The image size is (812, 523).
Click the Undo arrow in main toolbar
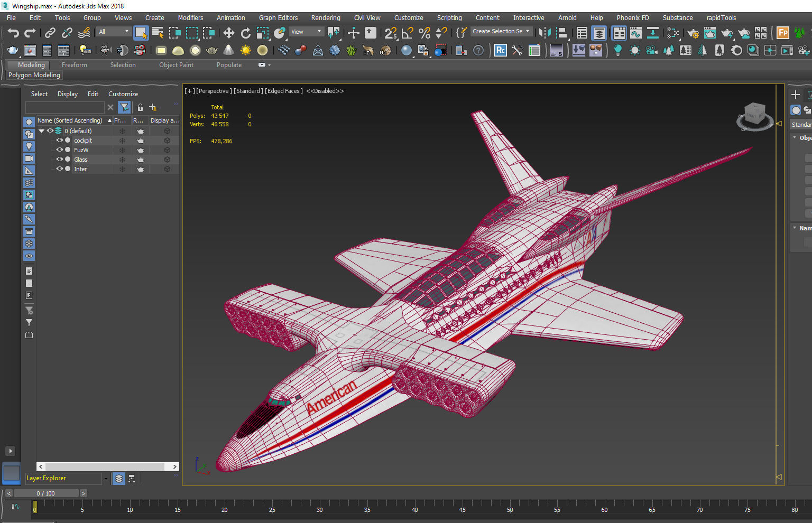click(13, 33)
